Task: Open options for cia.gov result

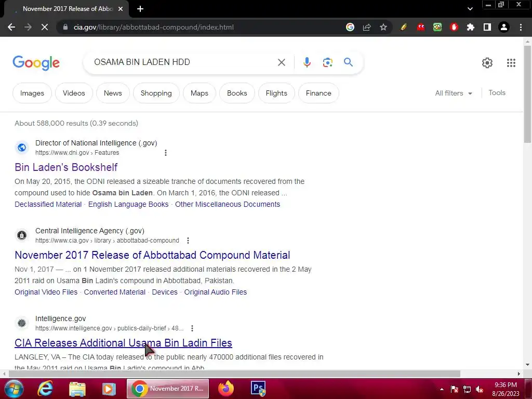Action: (x=188, y=241)
